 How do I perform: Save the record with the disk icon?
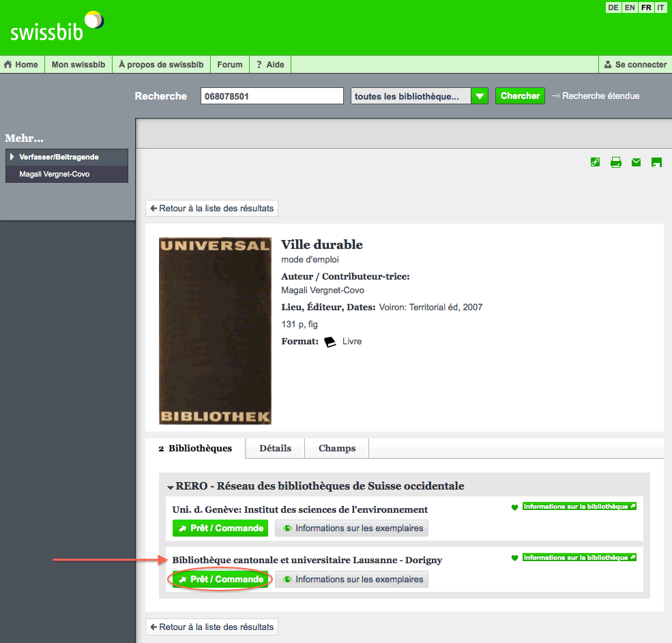656,162
